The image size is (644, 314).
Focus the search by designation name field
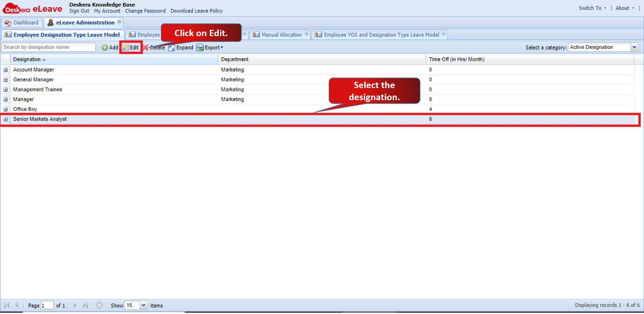pos(48,47)
